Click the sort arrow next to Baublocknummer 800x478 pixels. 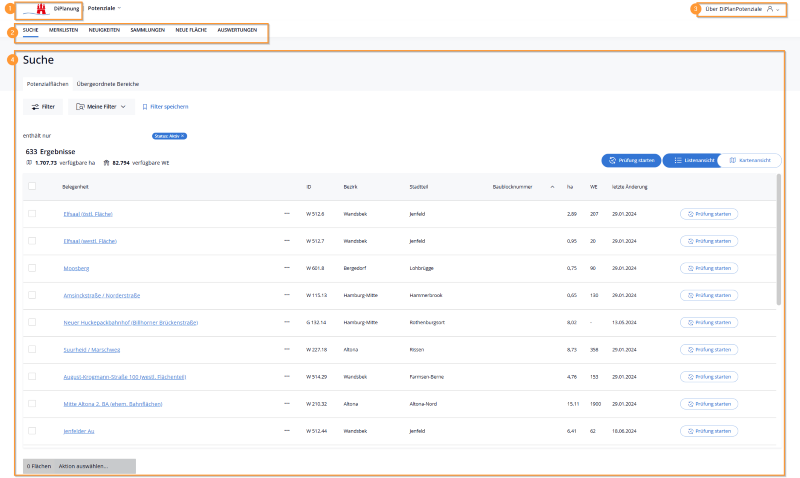(x=552, y=186)
